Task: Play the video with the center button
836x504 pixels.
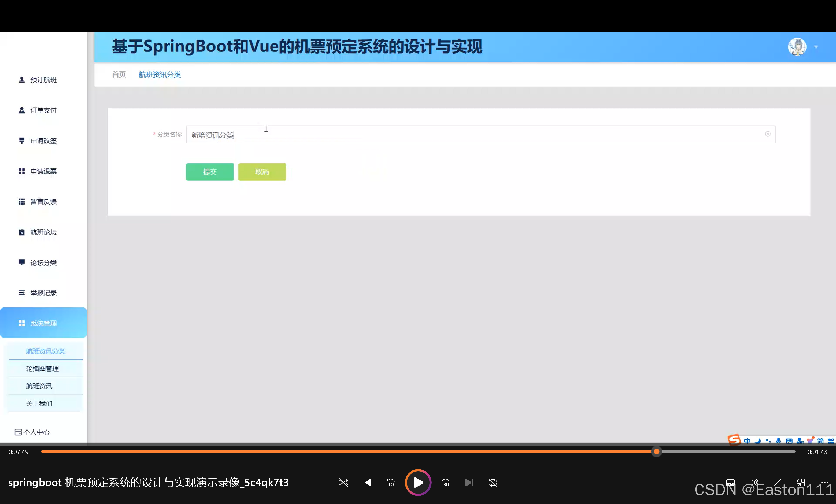Action: click(x=418, y=482)
